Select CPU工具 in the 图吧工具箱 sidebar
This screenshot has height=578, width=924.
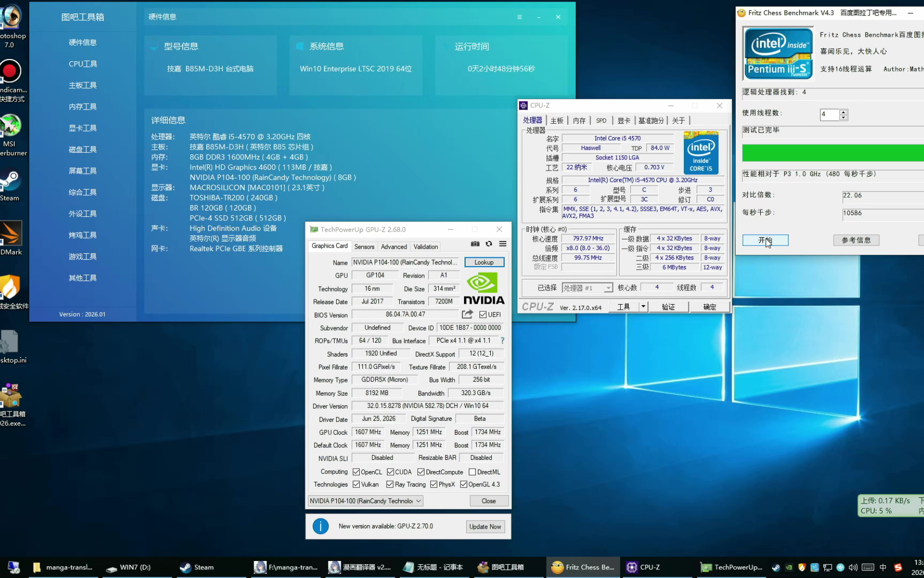(x=83, y=64)
